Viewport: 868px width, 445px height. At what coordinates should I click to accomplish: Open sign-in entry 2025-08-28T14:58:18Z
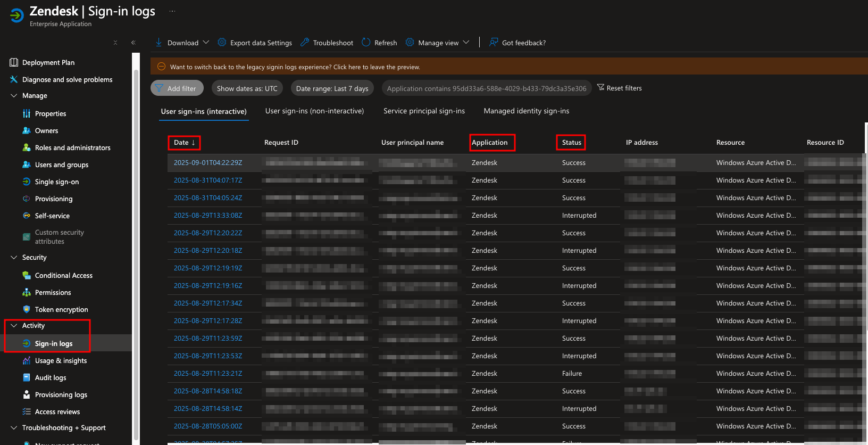208,391
